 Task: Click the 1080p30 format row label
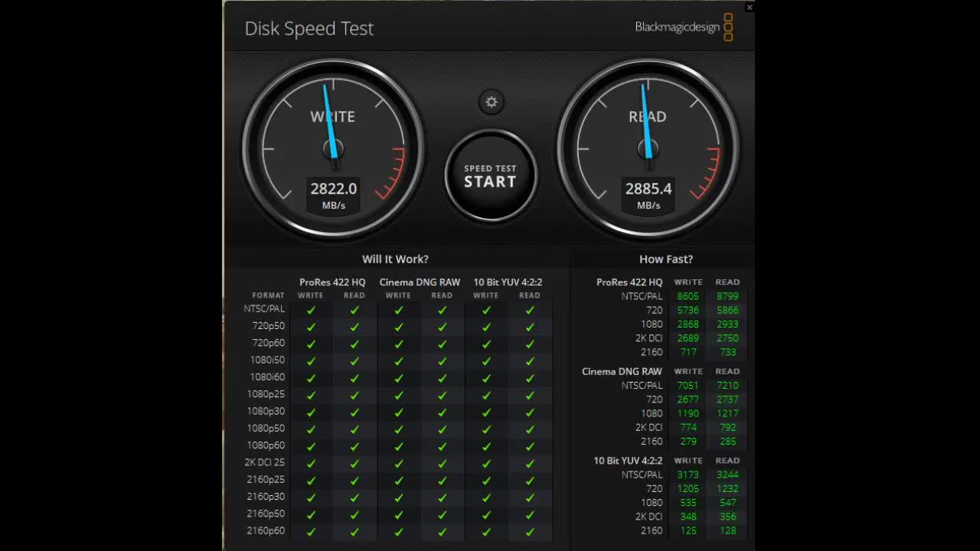click(266, 411)
